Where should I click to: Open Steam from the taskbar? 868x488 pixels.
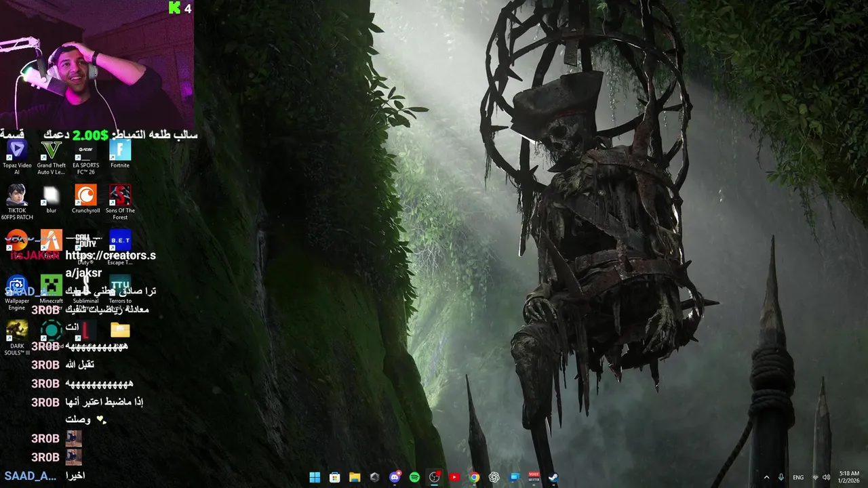pos(554,477)
